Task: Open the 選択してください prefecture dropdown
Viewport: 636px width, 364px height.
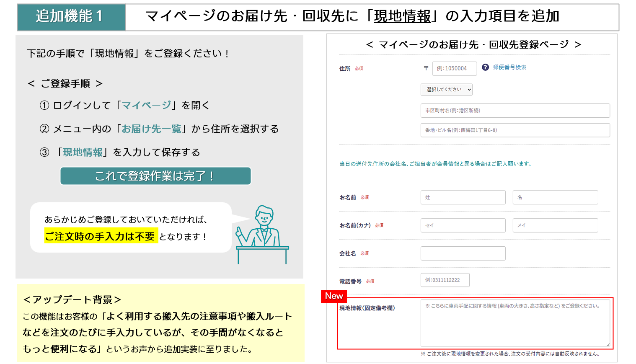Action: pyautogui.click(x=447, y=89)
